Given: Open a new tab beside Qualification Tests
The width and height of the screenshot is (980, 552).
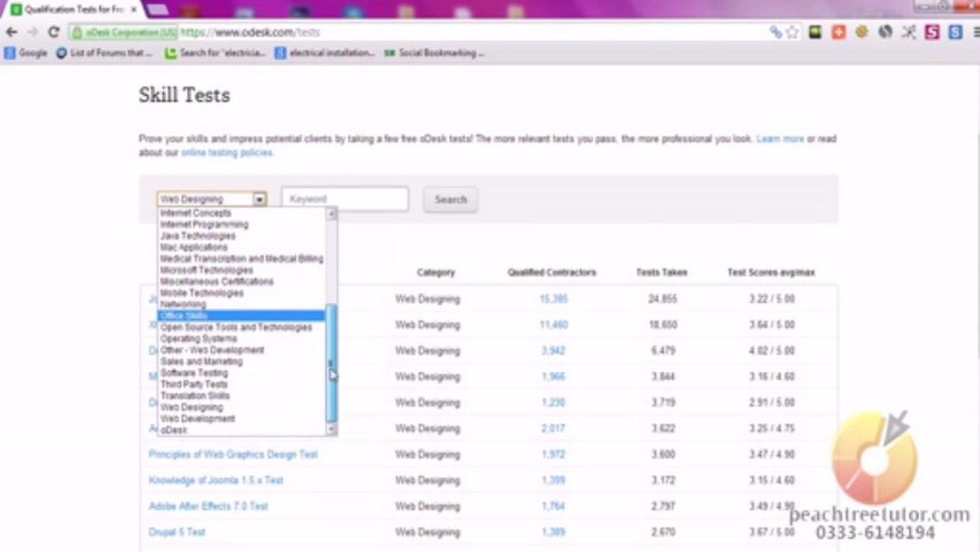Looking at the screenshot, I should coord(157,10).
